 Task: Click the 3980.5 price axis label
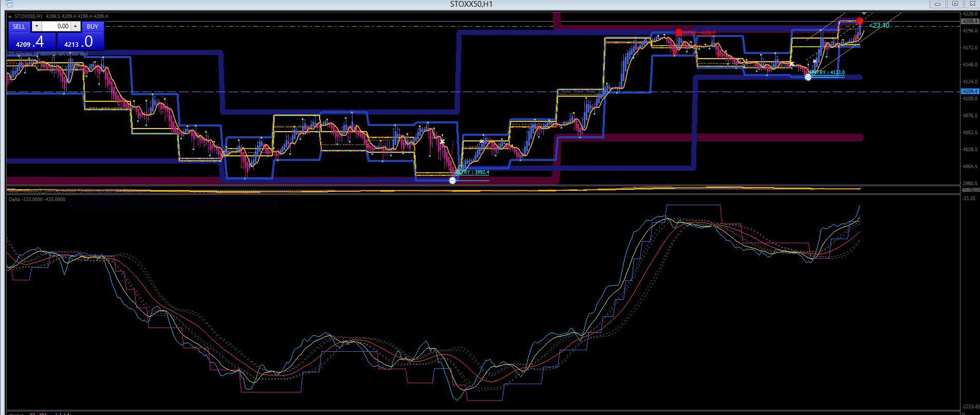970,184
